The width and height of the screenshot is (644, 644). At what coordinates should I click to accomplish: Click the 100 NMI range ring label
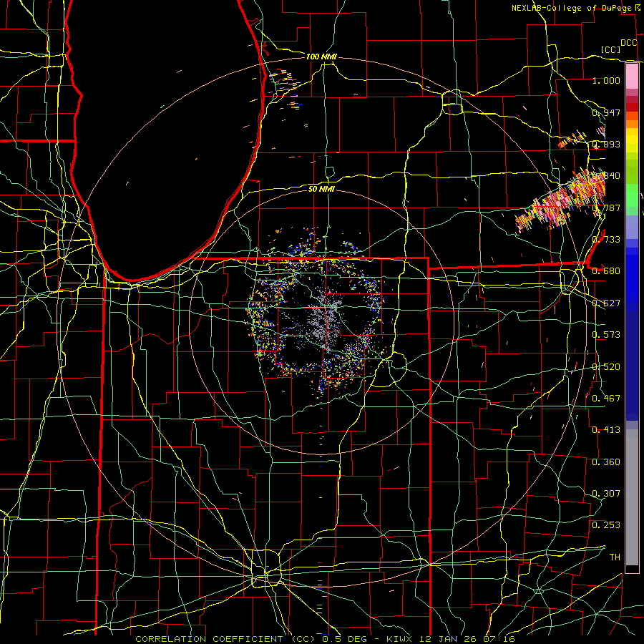[x=321, y=57]
